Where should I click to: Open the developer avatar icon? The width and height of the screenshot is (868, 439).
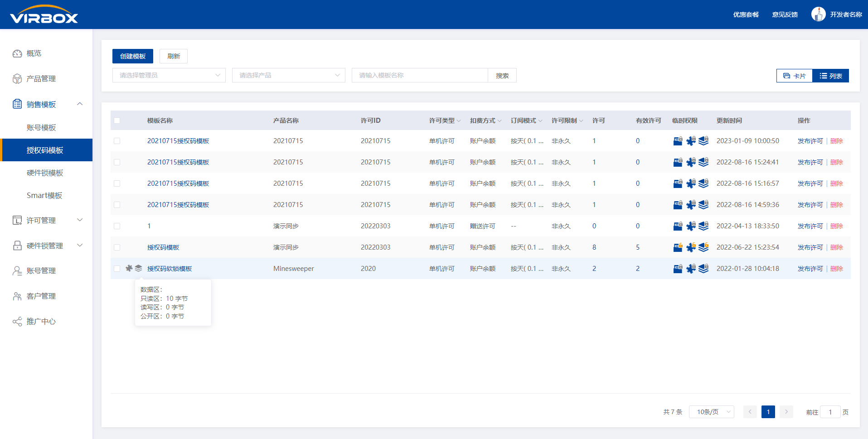[818, 14]
